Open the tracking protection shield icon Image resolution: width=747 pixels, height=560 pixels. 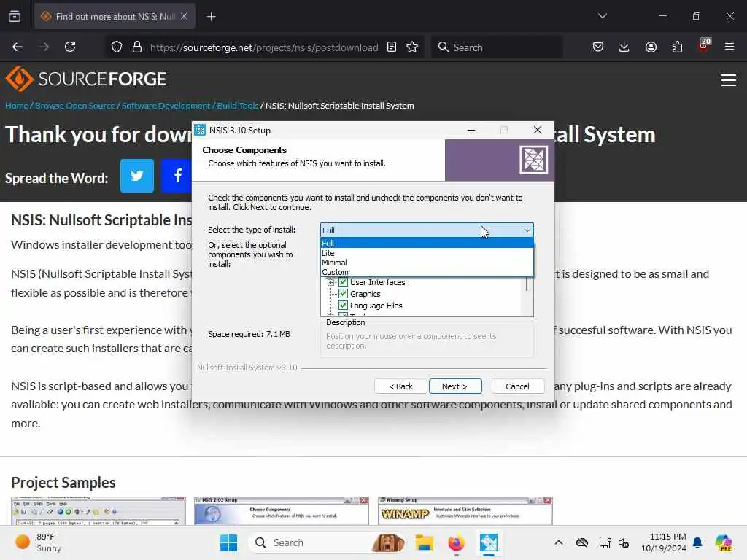[x=117, y=47]
